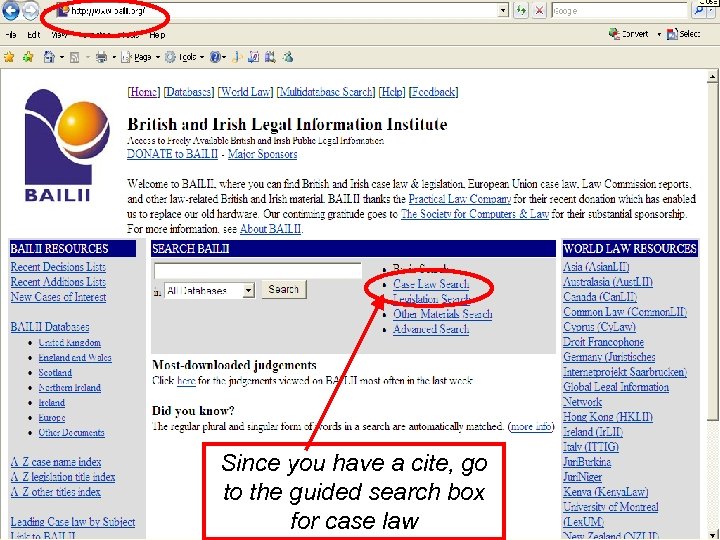The image size is (720, 540).
Task: Select Scotland database link
Action: (55, 372)
